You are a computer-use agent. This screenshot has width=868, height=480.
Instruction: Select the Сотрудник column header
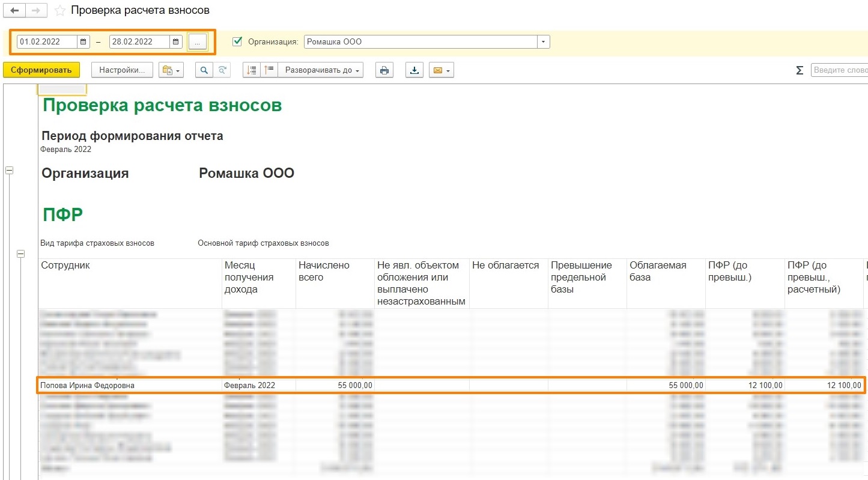pyautogui.click(x=130, y=284)
